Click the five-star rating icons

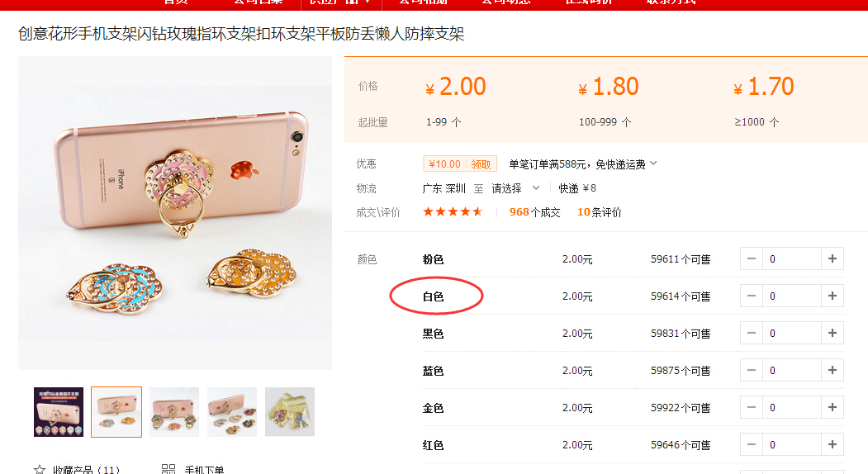[x=453, y=211]
